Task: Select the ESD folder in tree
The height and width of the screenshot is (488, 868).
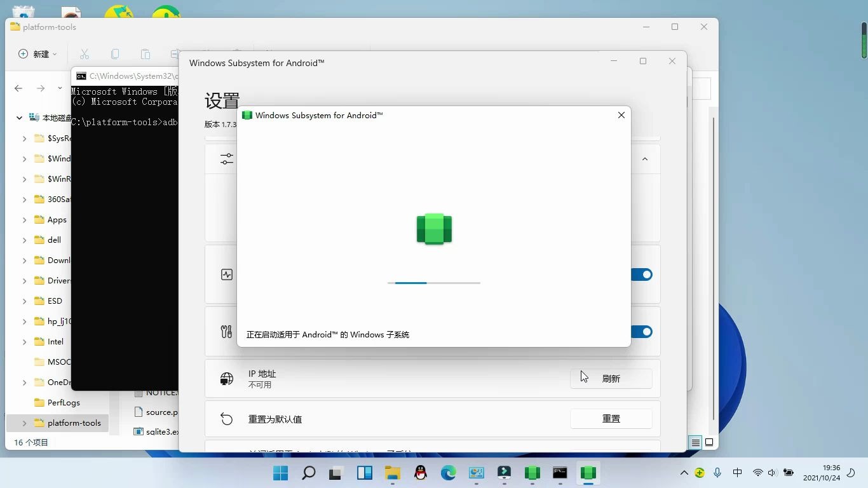Action: point(48,301)
